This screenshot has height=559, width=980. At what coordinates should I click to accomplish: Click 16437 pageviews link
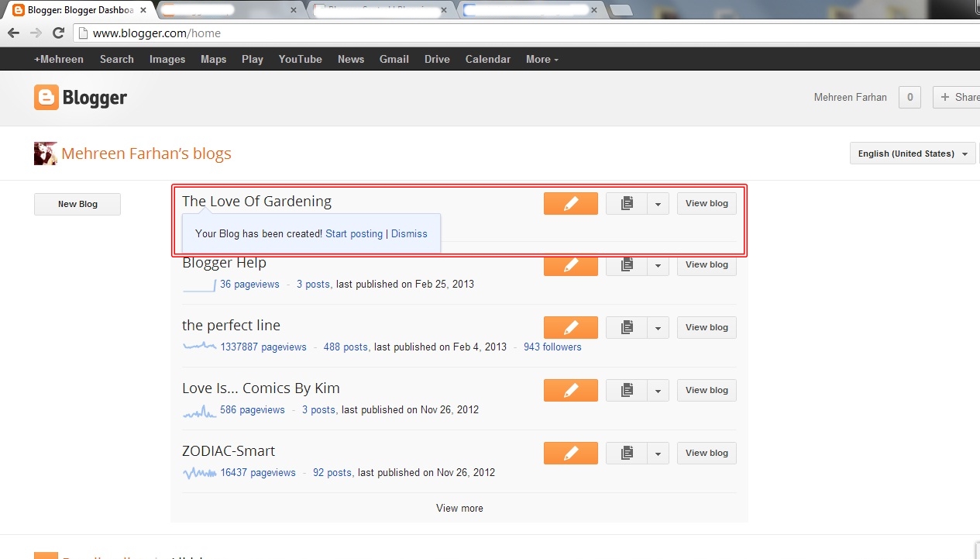click(x=258, y=473)
